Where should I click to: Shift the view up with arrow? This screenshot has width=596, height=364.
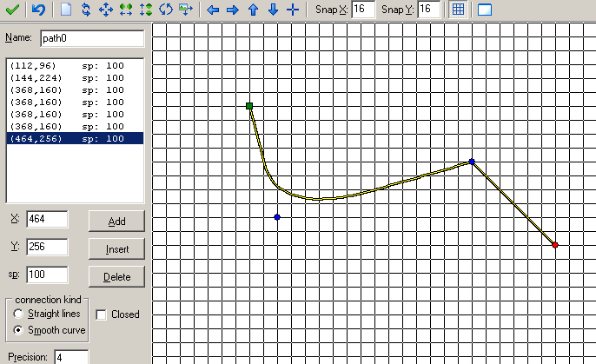pos(253,10)
